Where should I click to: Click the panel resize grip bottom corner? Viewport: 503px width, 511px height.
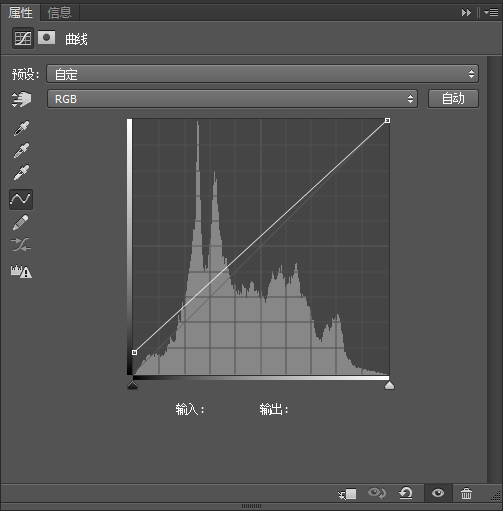pos(496,496)
